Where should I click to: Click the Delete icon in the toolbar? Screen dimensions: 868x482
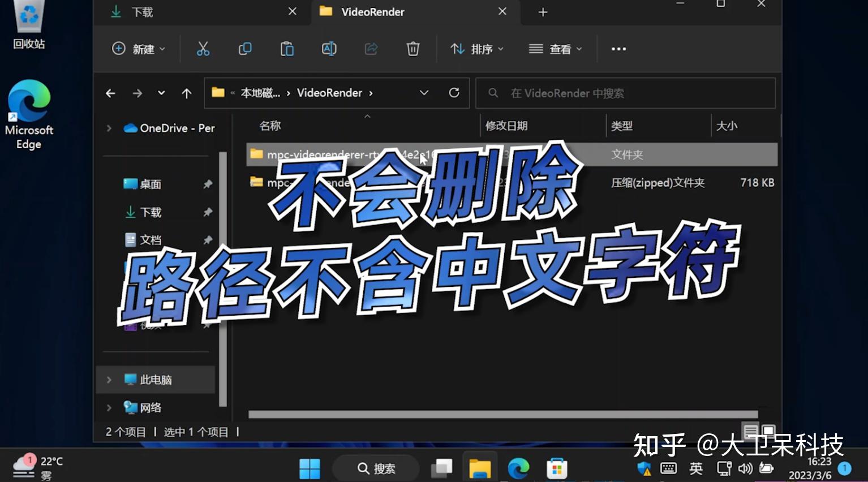[413, 49]
